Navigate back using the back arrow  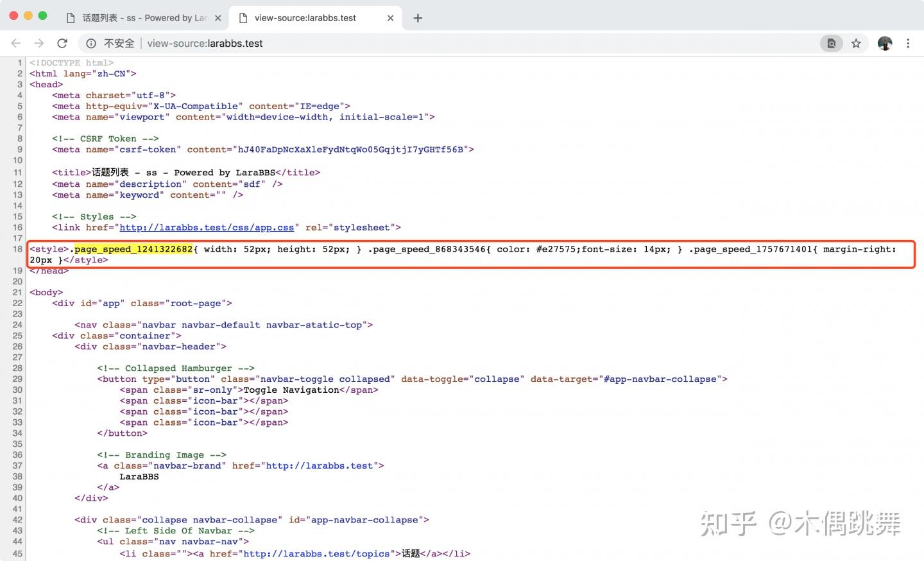15,43
